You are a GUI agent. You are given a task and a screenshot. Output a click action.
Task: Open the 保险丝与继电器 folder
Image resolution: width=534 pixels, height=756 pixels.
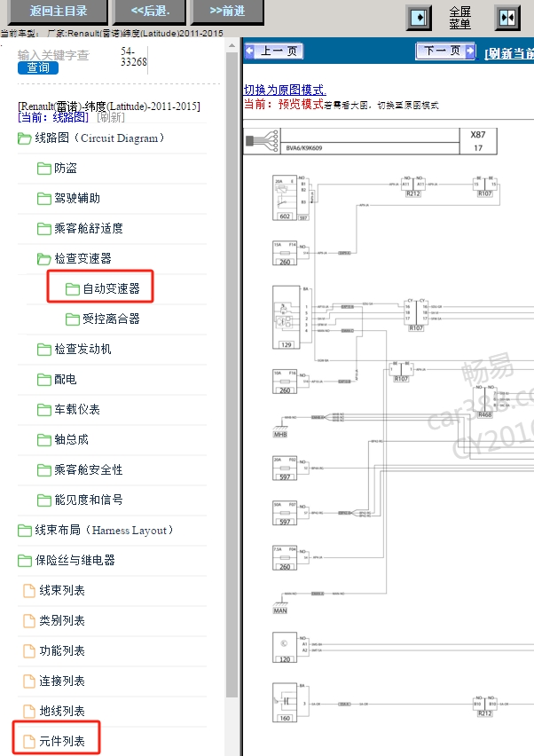67,560
